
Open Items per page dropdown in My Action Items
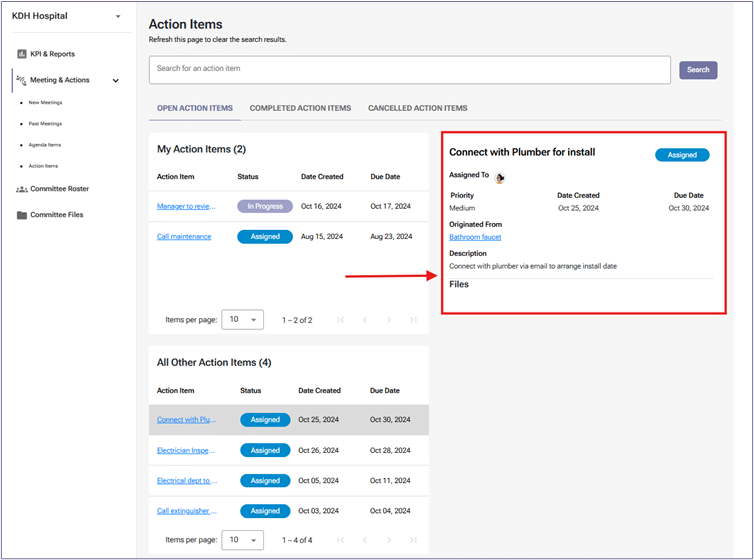[242, 320]
